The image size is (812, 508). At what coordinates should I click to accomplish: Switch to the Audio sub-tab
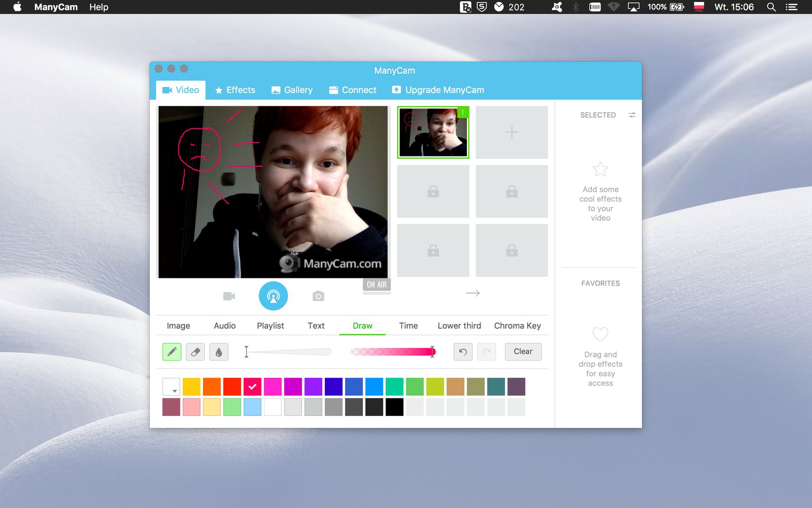tap(225, 326)
